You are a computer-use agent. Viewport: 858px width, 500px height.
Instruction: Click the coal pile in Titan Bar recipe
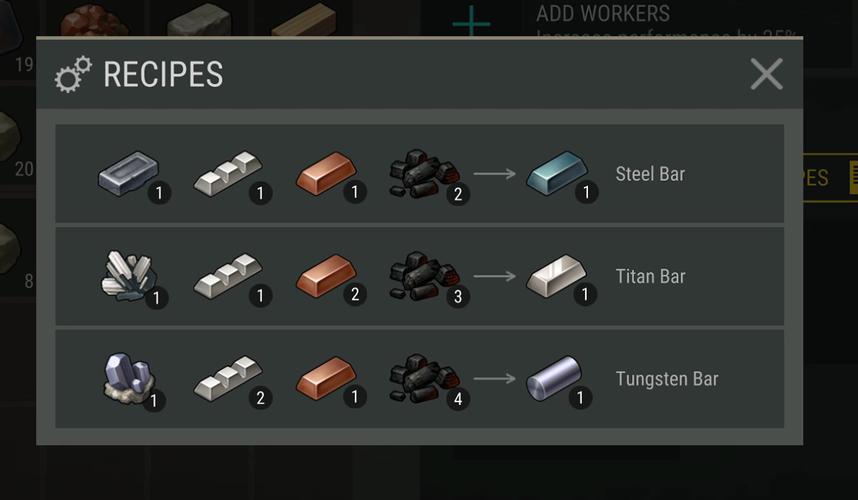[x=424, y=276]
